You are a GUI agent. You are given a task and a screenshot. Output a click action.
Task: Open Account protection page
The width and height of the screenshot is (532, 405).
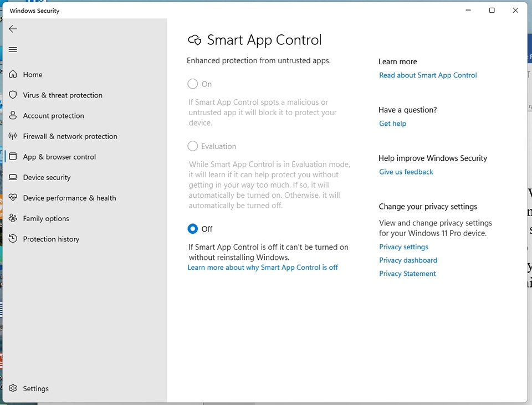click(x=53, y=116)
